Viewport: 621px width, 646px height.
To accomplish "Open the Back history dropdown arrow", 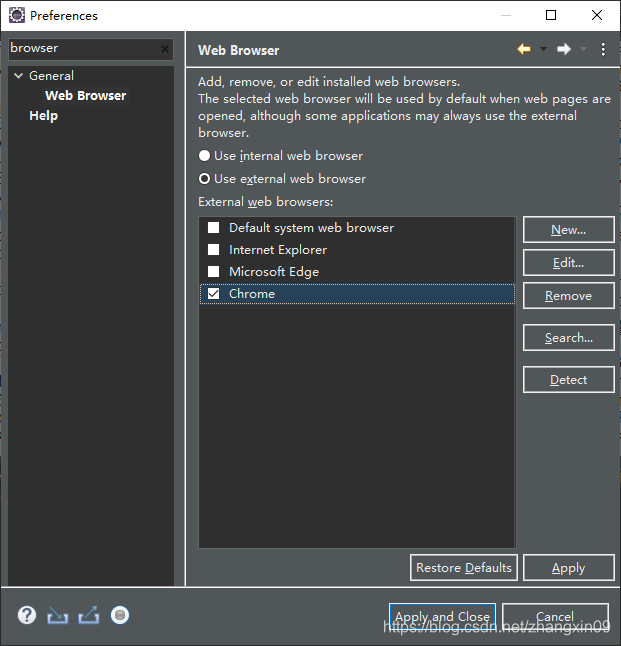I will tap(543, 49).
